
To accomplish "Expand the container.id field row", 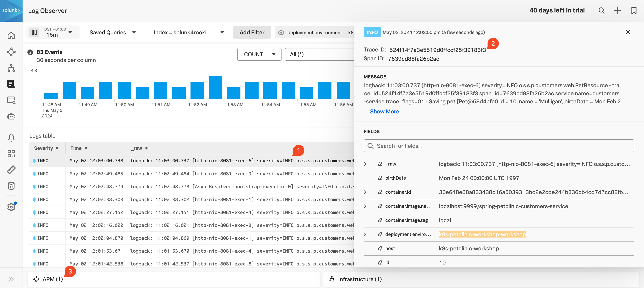I will 365,192.
